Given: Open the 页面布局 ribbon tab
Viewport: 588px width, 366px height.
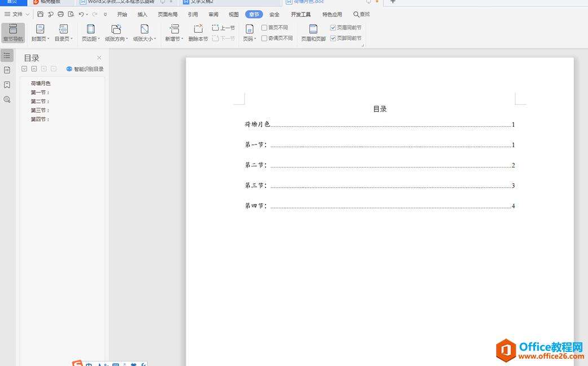Looking at the screenshot, I should point(167,14).
